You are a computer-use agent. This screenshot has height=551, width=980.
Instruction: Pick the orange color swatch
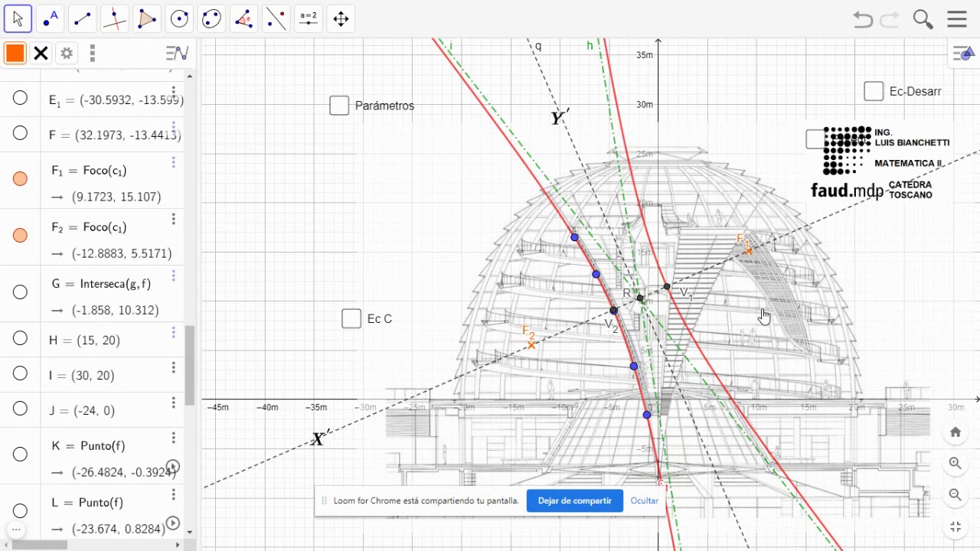pyautogui.click(x=15, y=53)
